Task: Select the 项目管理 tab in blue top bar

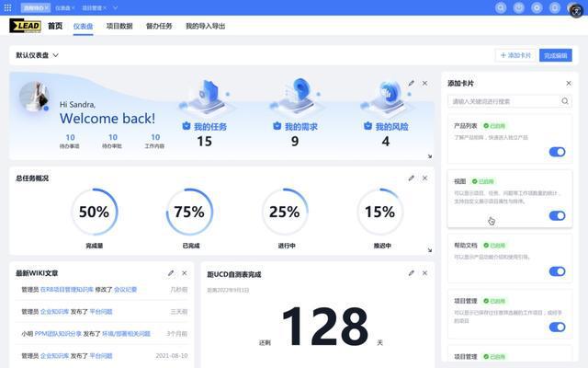Action: pos(92,8)
